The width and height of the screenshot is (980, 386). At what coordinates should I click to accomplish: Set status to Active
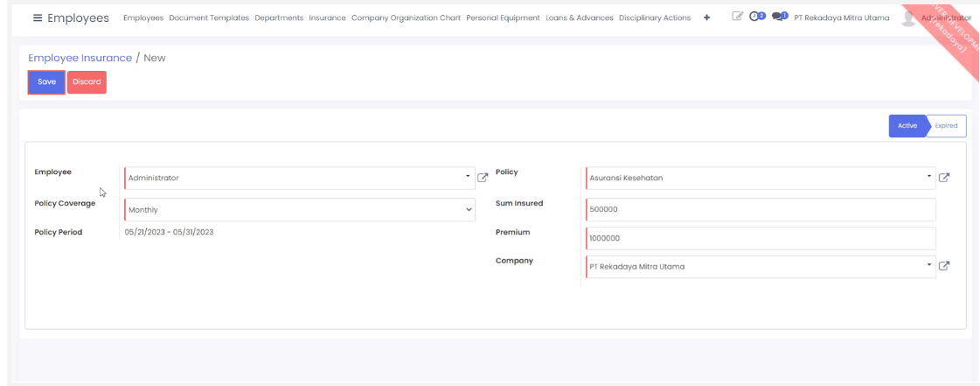tap(907, 126)
